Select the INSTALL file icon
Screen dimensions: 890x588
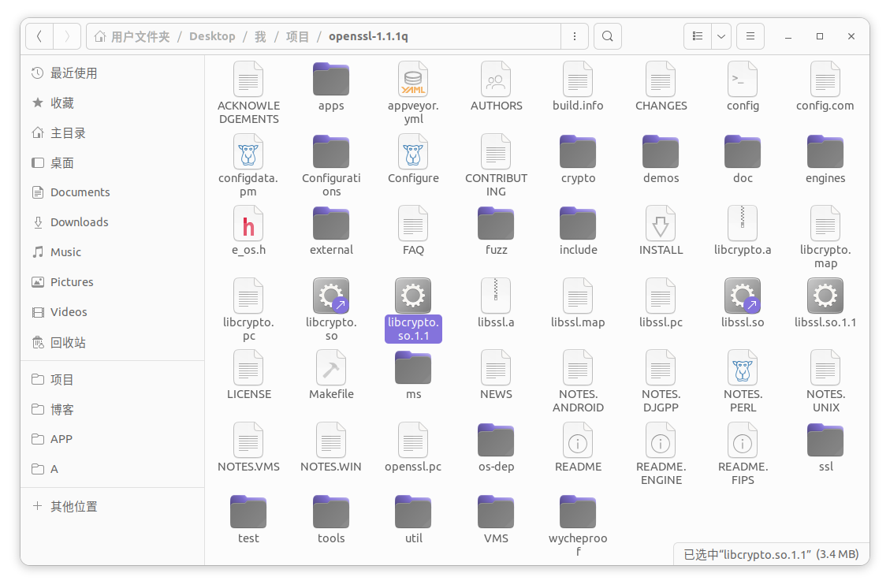pos(660,223)
